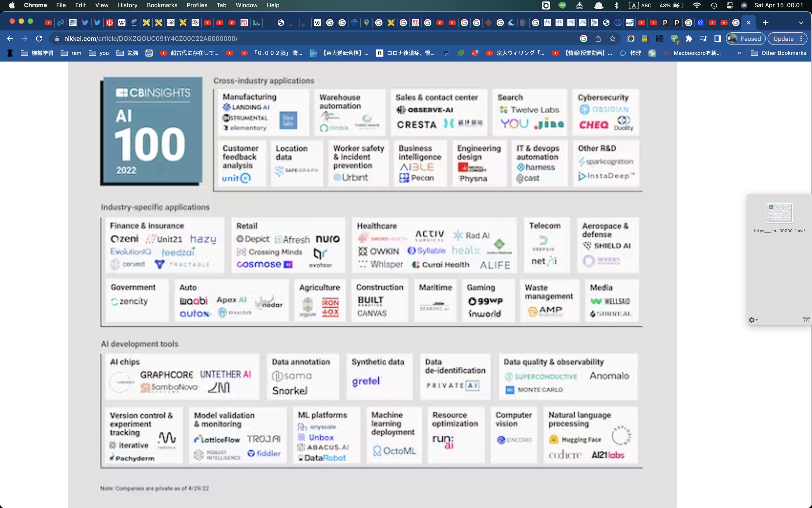Open the Bookmarks menu
812x508 pixels.
tap(162, 5)
